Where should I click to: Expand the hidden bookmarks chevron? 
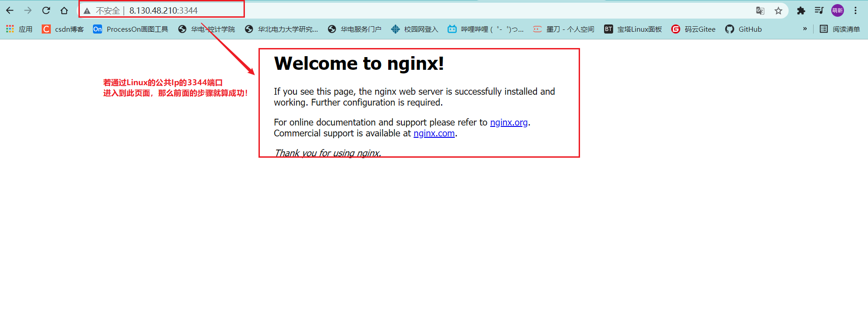805,29
